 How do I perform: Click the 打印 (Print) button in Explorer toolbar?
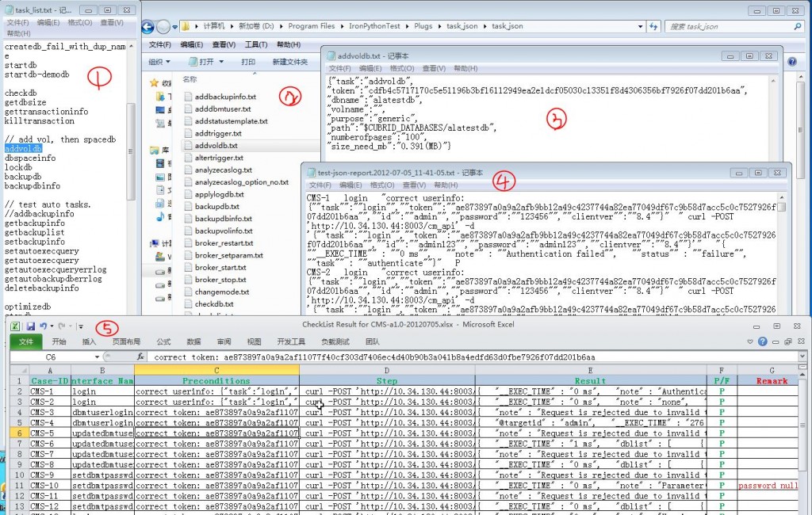point(248,62)
